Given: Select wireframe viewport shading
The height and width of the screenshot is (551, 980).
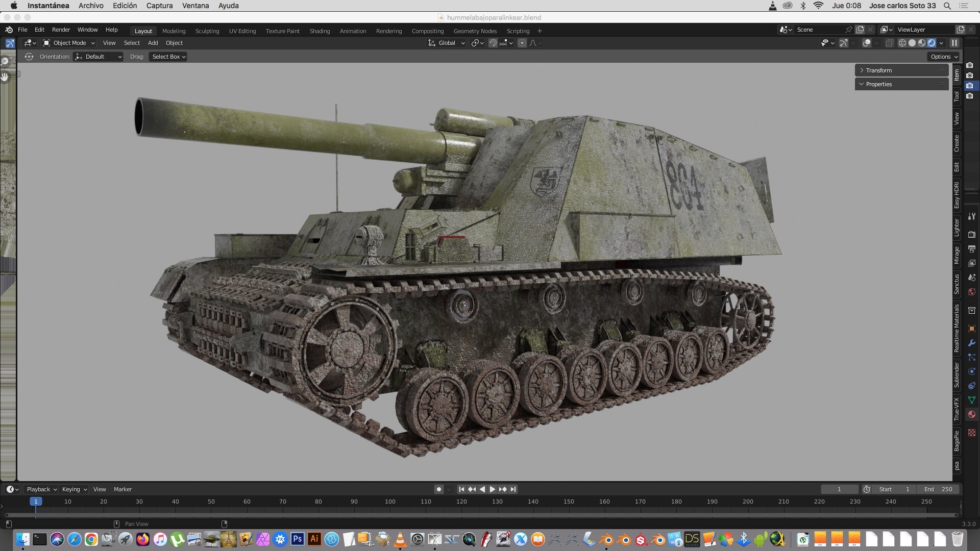Looking at the screenshot, I should point(902,43).
